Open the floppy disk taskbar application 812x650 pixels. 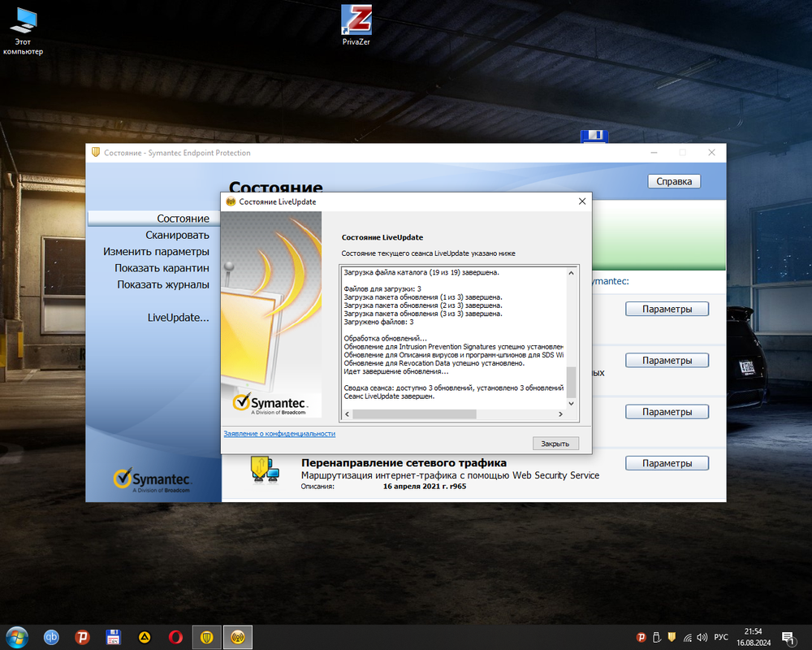pyautogui.click(x=114, y=637)
